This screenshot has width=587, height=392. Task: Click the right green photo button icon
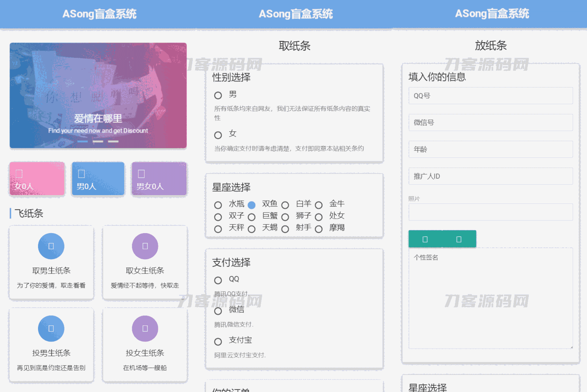click(459, 239)
